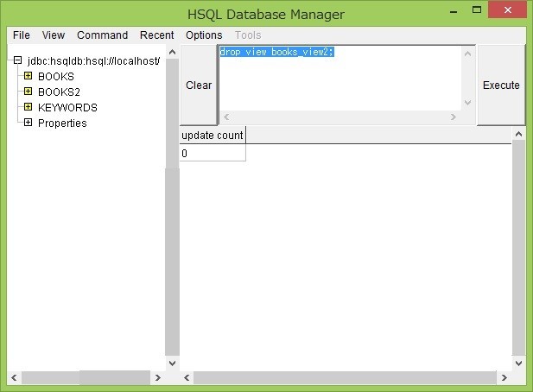
Task: Click the result grid scroll right arrow
Action: pyautogui.click(x=504, y=377)
